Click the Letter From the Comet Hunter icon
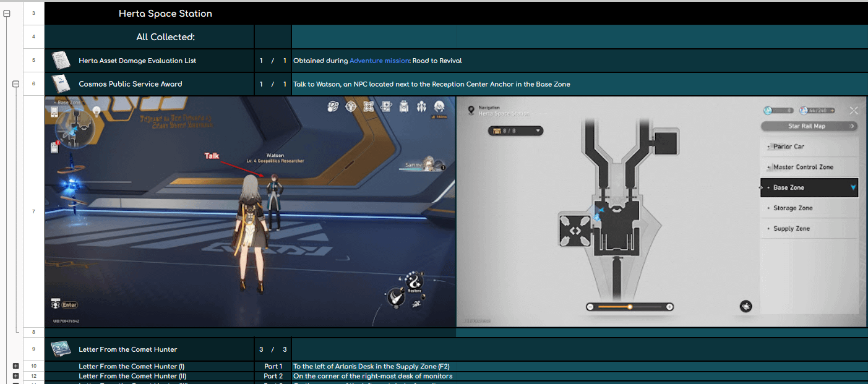Screen dimensions: 868x384 tap(61, 349)
